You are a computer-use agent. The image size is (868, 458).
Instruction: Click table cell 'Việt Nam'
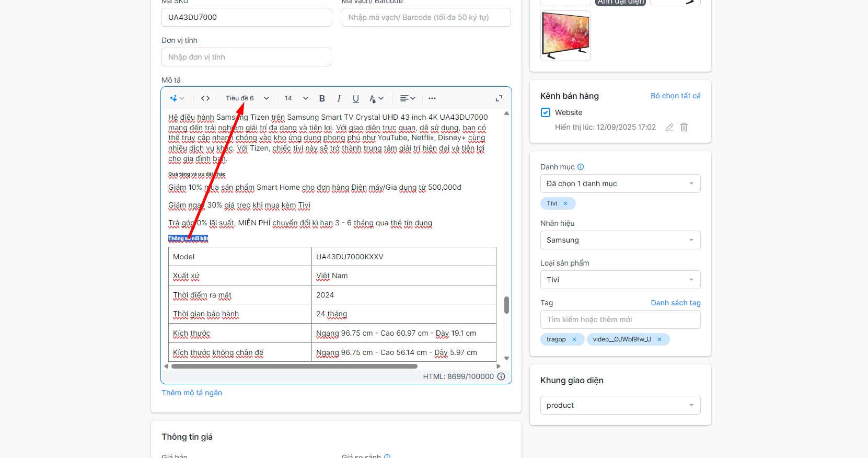click(x=404, y=276)
